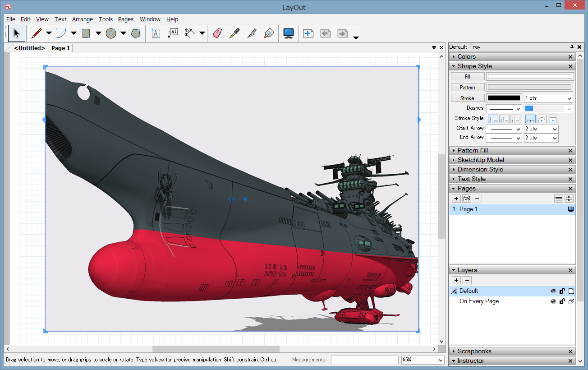Expand the SketchUp Model panel

click(x=454, y=160)
